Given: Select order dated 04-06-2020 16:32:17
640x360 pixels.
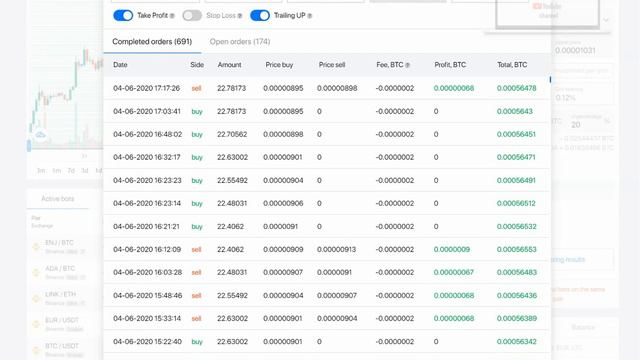Looking at the screenshot, I should coord(327,157).
